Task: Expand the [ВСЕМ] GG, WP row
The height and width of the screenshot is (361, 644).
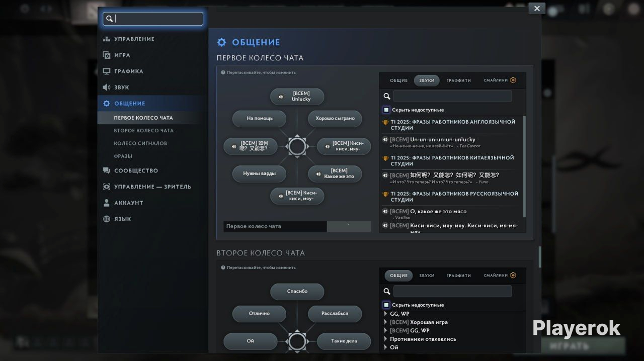Action: 386,331
